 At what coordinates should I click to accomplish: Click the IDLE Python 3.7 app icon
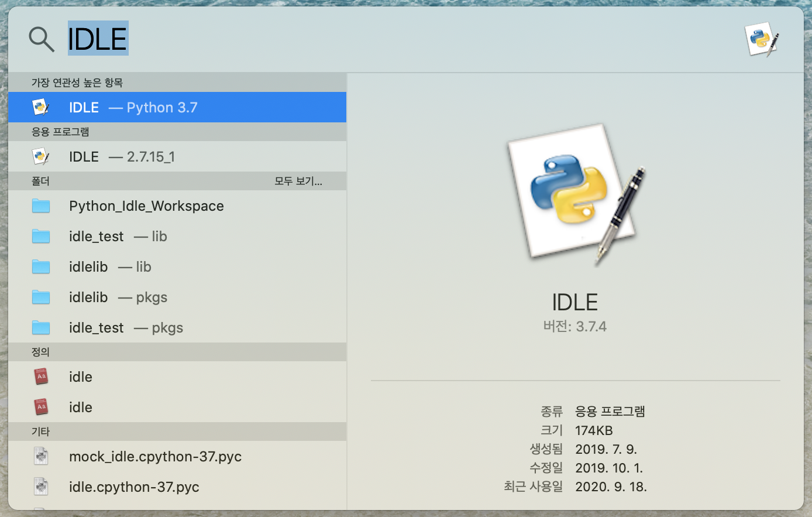coord(41,107)
